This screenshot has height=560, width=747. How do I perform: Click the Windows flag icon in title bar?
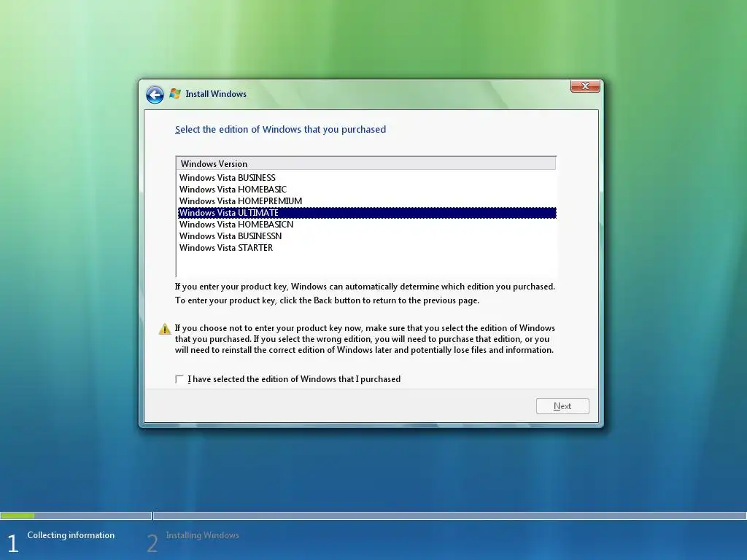[x=175, y=94]
